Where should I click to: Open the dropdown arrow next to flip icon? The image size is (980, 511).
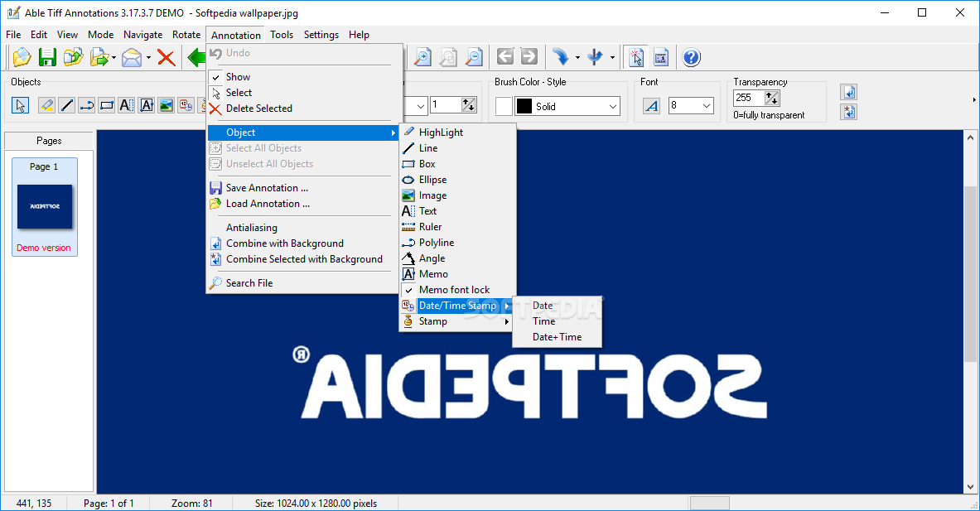coord(612,57)
